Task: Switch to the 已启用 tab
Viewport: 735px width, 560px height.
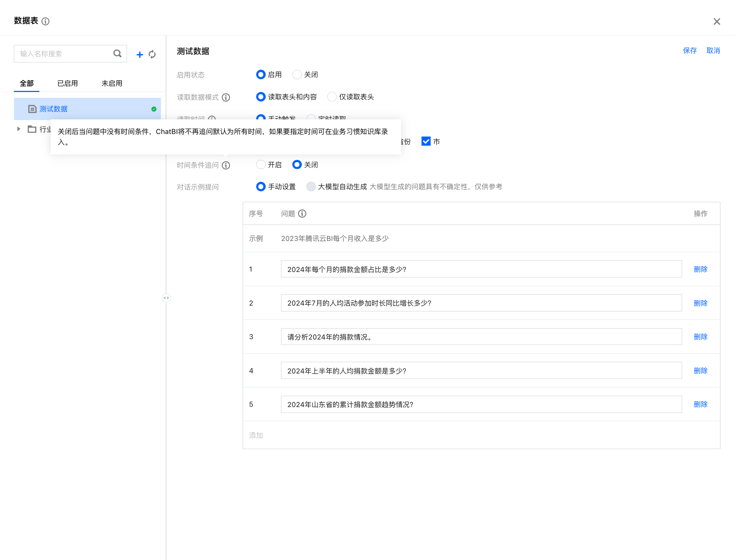Action: pyautogui.click(x=68, y=83)
